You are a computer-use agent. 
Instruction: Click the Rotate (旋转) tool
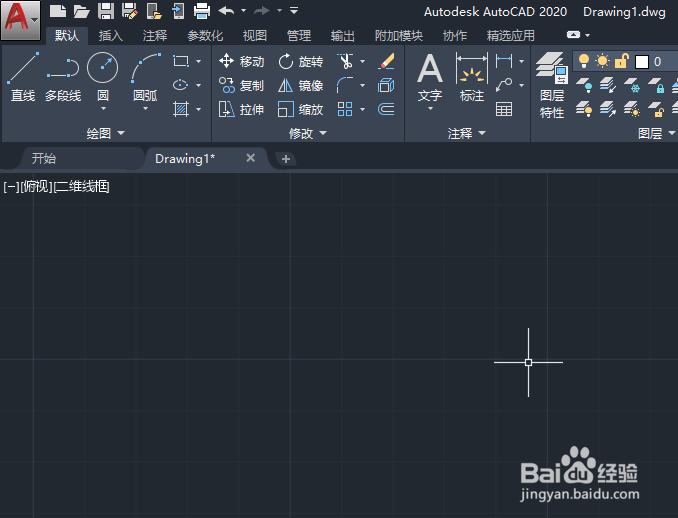pos(300,61)
